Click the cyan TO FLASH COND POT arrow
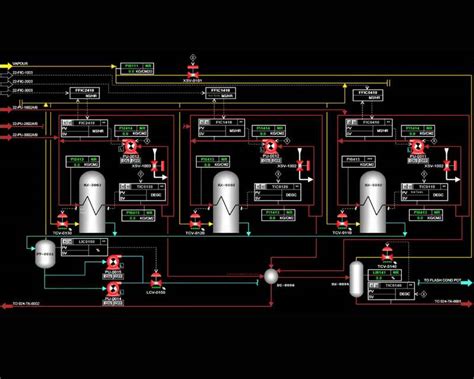The image size is (474, 379). point(467,282)
